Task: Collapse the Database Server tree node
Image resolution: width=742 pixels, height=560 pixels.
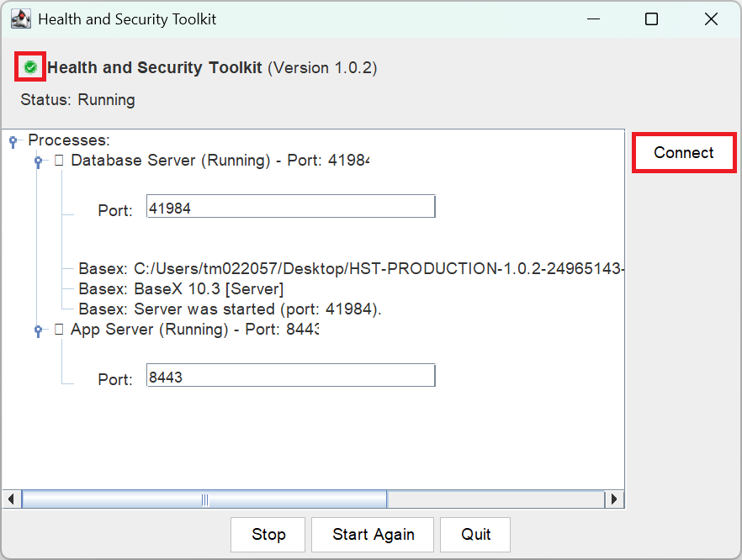Action: pos(39,161)
